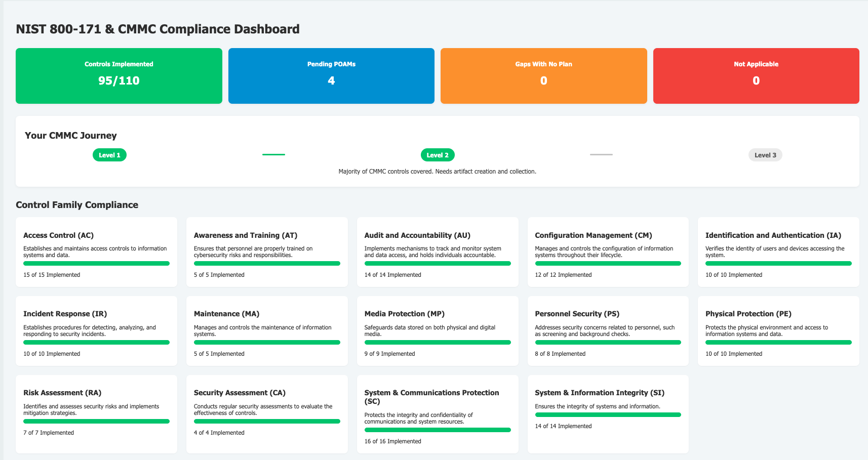Select the Level 1 journey badge
The width and height of the screenshot is (868, 460).
click(109, 155)
